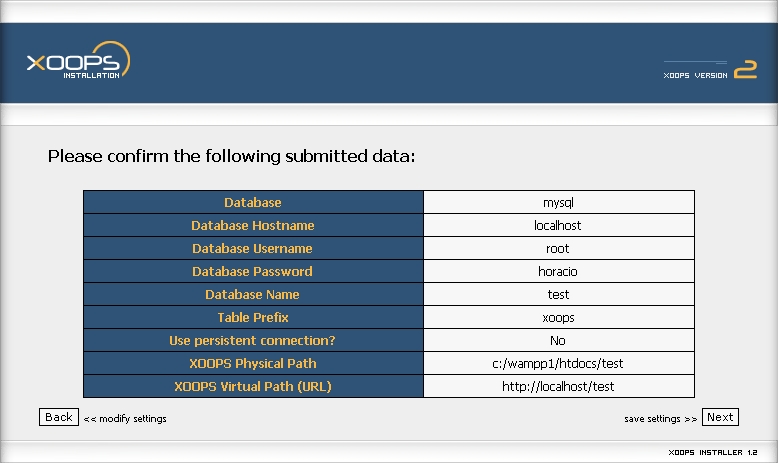The width and height of the screenshot is (778, 463).
Task: Click the 'XOOPS Physical Path' row header
Action: (x=253, y=363)
